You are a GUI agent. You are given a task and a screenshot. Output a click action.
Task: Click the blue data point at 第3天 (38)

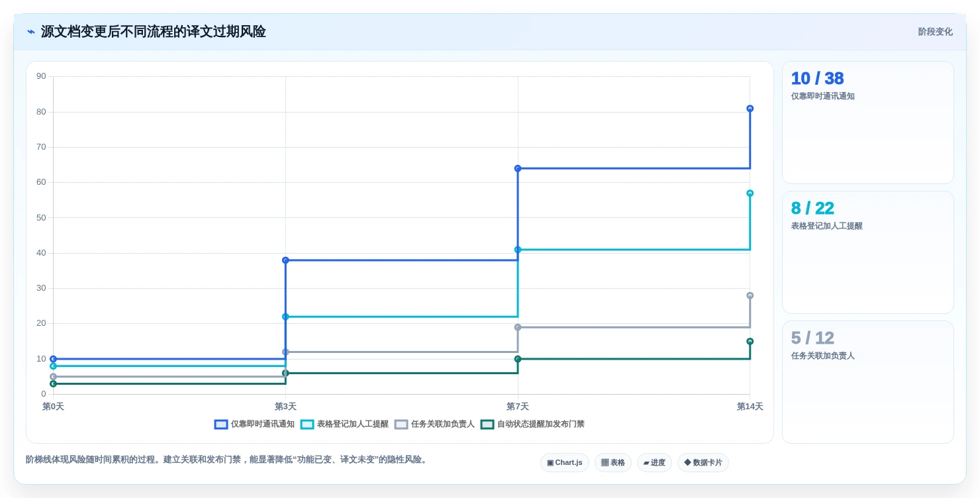(x=285, y=260)
